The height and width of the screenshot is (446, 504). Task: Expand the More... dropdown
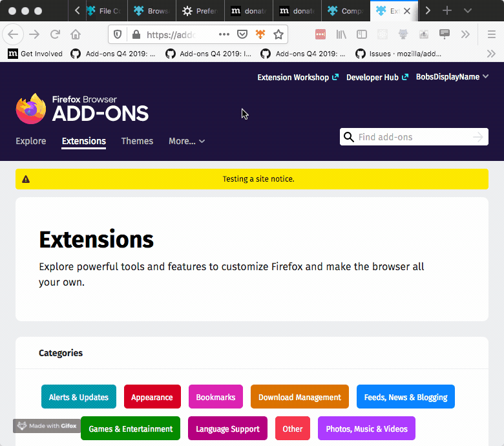tap(187, 141)
